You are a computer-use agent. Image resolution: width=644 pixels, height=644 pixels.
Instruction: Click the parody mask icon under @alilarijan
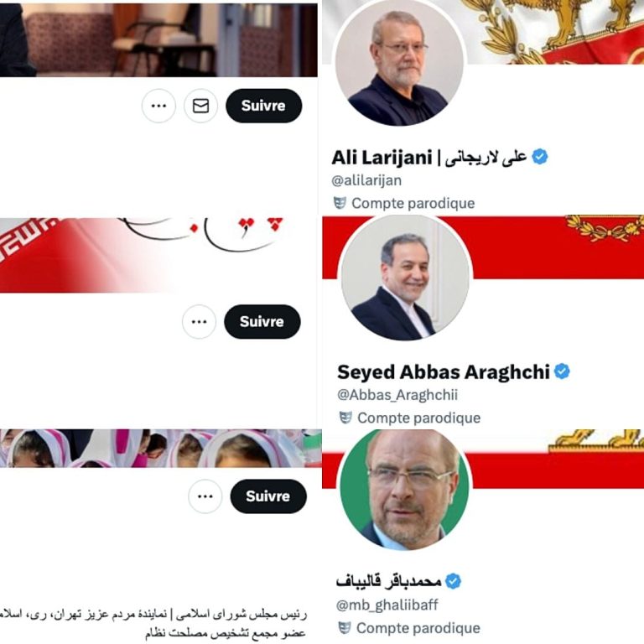tap(340, 203)
